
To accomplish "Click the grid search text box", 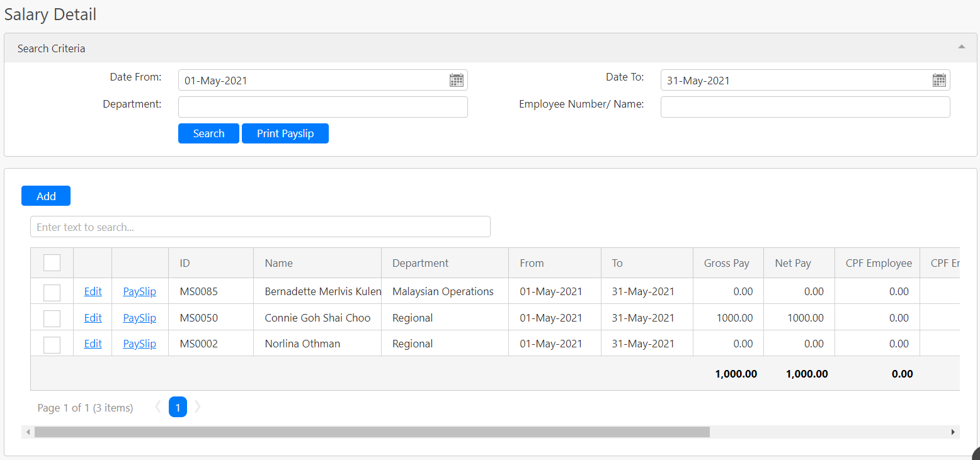I will (x=260, y=227).
